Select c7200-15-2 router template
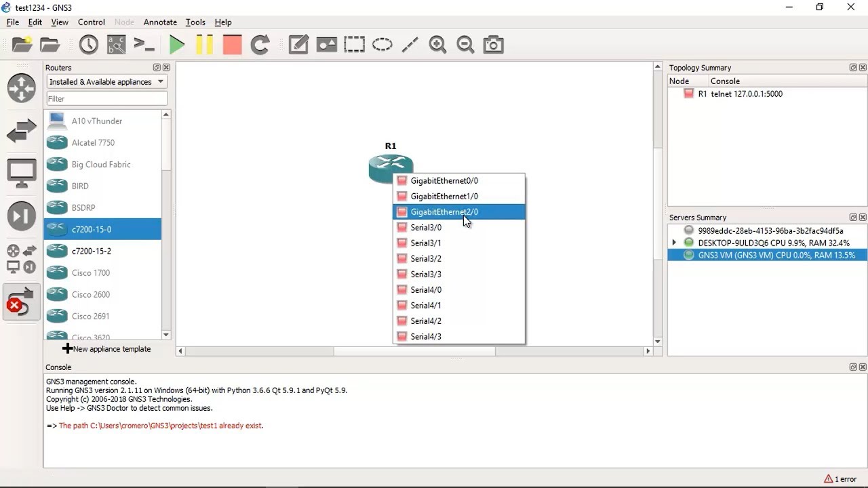 point(102,251)
